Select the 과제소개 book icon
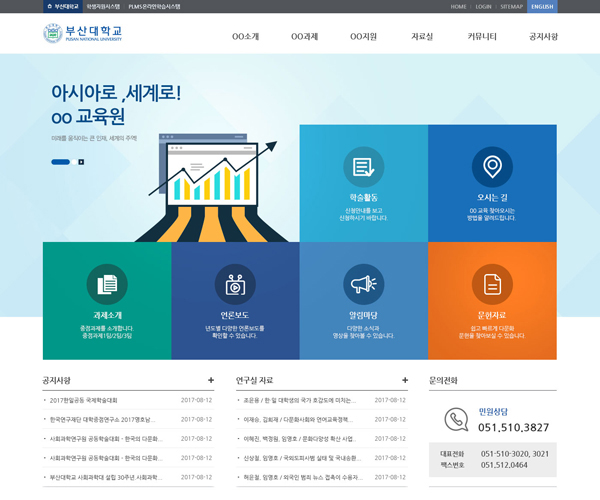The height and width of the screenshot is (500, 600). tap(106, 284)
